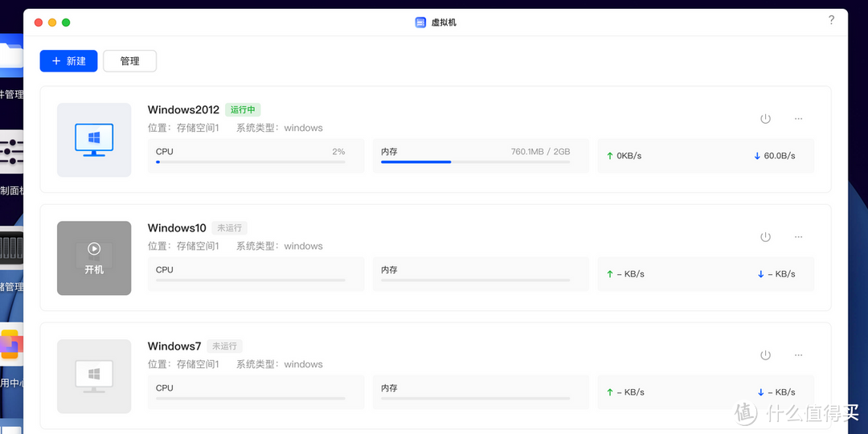Click 系统类型: windows under Windows10
Viewport: 868px width, 434px height.
[280, 247]
